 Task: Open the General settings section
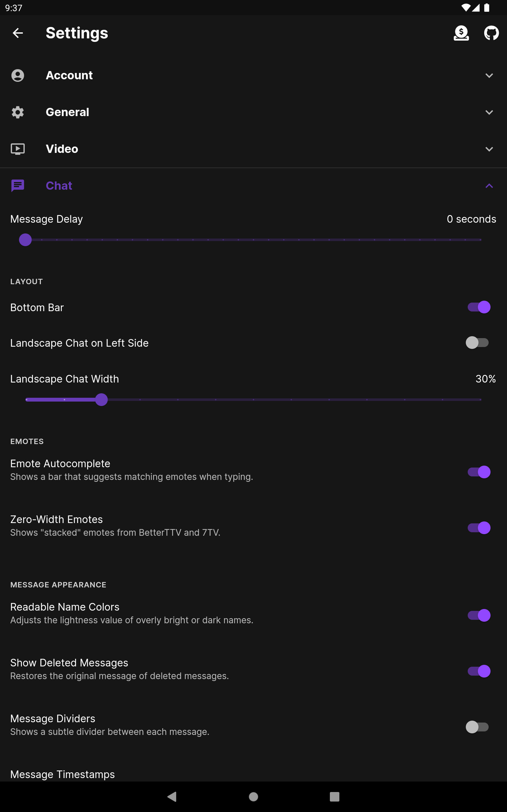(x=253, y=112)
